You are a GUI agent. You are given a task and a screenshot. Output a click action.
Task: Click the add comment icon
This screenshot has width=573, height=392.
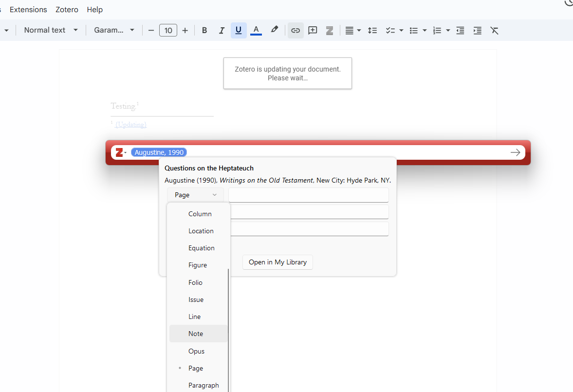coord(313,30)
